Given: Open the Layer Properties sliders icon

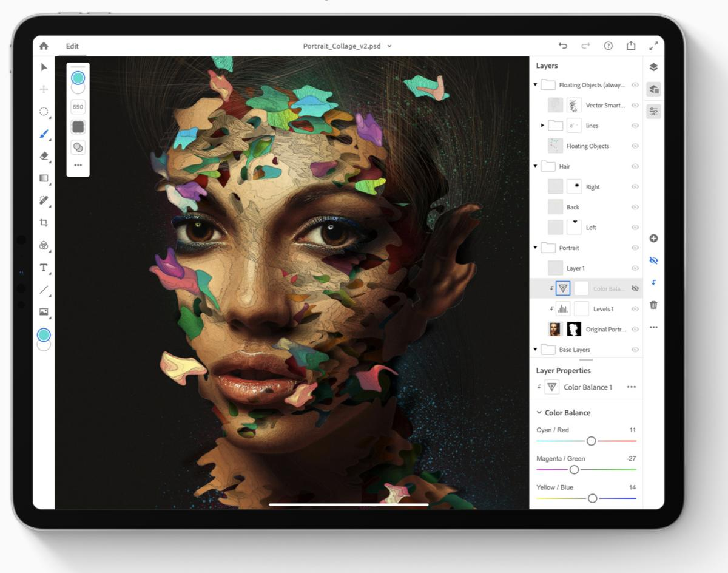Looking at the screenshot, I should click(653, 111).
